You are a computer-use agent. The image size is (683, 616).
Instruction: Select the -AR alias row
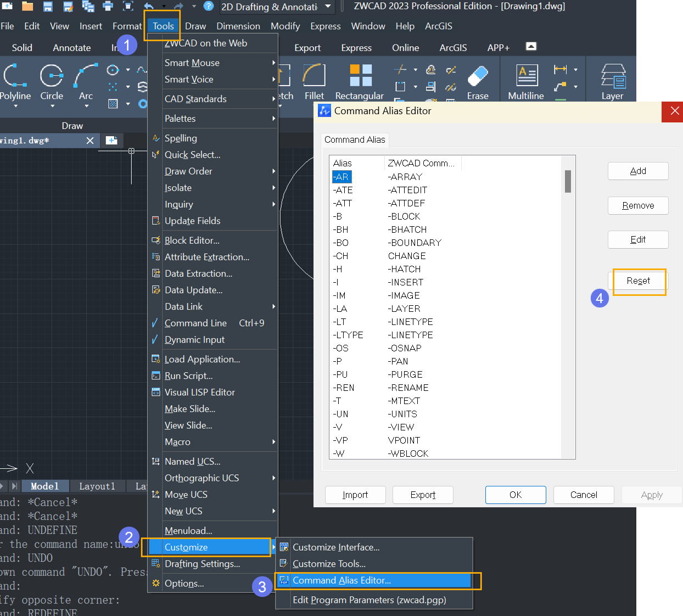coord(446,177)
